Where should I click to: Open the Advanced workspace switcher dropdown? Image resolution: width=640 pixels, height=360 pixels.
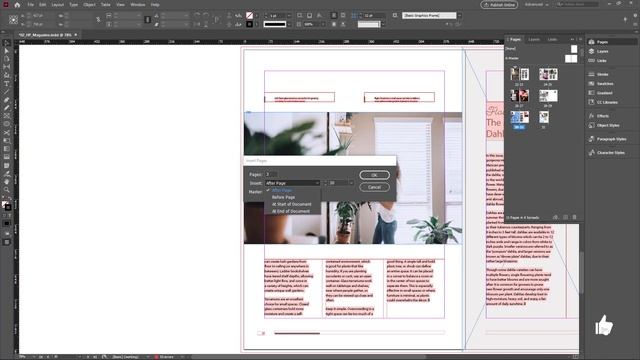point(536,4)
